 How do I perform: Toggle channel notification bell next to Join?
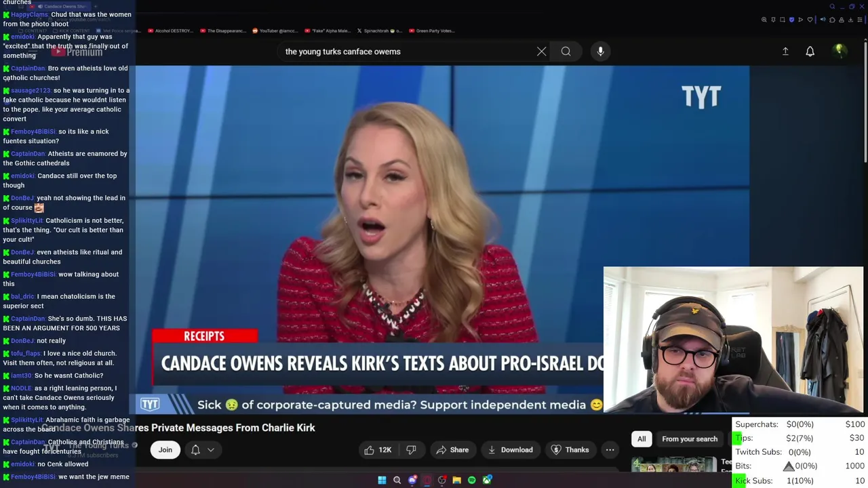(x=195, y=450)
